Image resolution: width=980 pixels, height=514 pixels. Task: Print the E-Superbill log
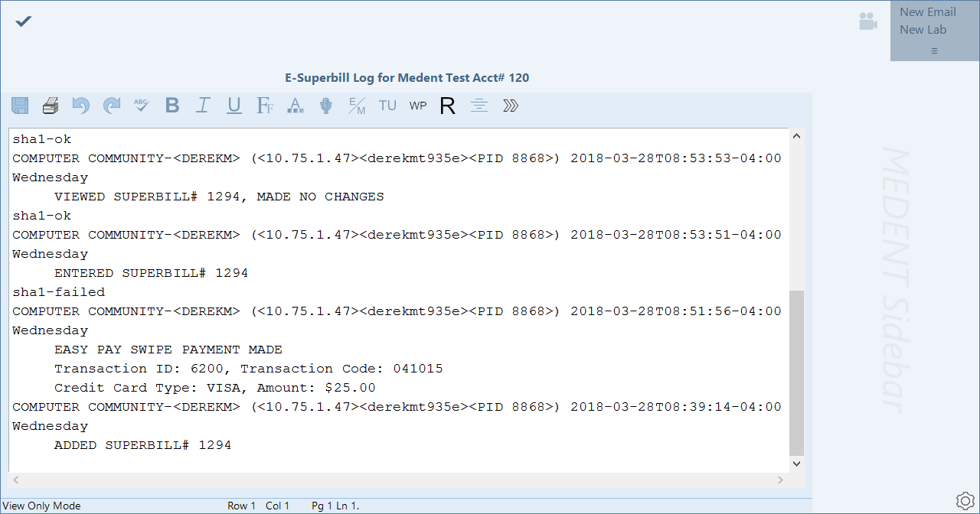point(51,106)
